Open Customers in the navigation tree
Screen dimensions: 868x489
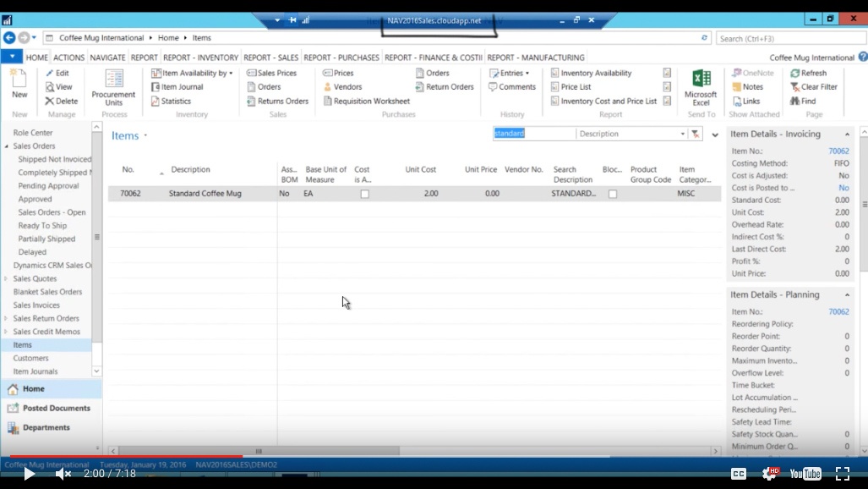[30, 358]
